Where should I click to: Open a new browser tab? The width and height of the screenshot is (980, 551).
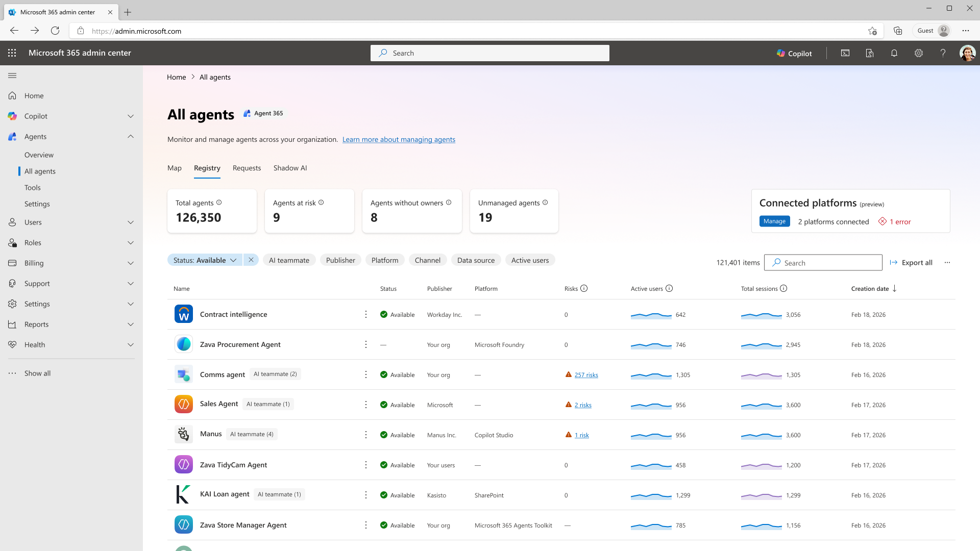pyautogui.click(x=128, y=12)
